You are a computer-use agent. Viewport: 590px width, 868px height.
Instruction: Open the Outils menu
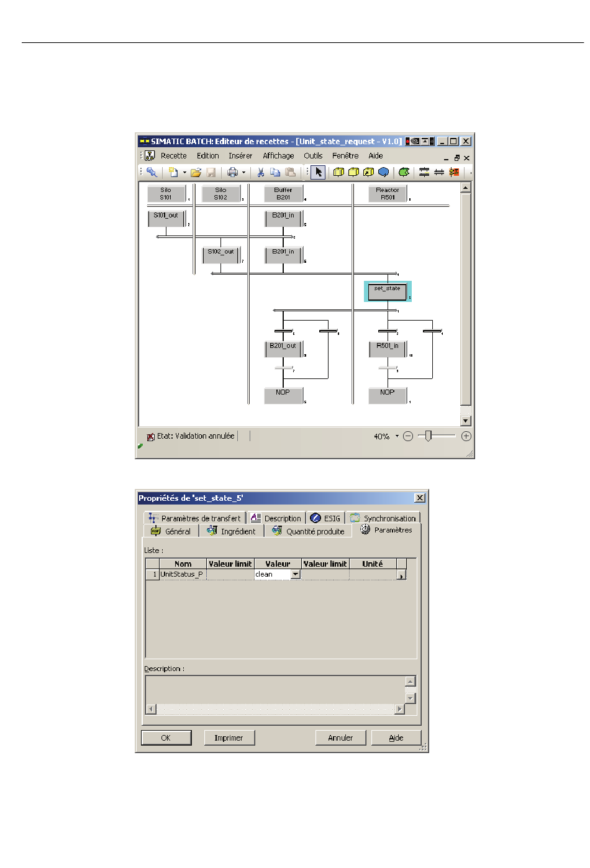(x=313, y=156)
